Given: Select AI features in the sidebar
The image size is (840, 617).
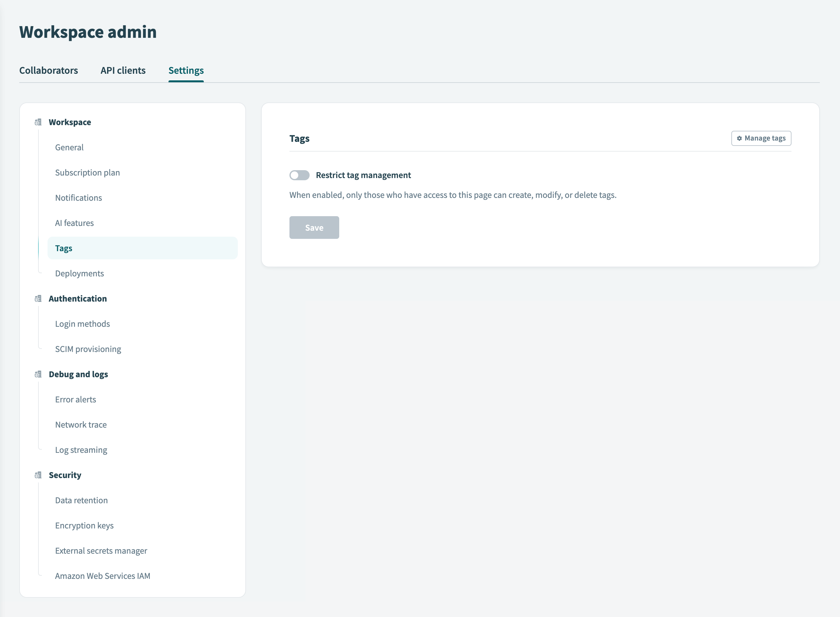Looking at the screenshot, I should coord(74,222).
